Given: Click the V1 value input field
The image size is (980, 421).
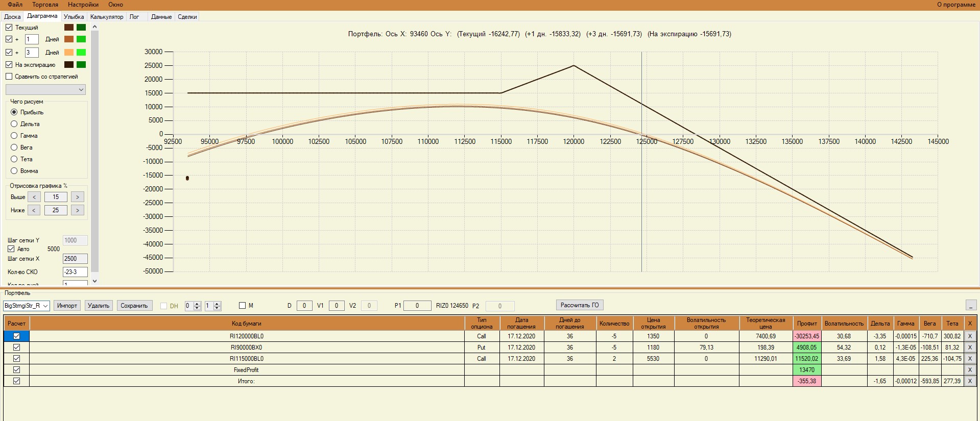Looking at the screenshot, I should click(337, 306).
